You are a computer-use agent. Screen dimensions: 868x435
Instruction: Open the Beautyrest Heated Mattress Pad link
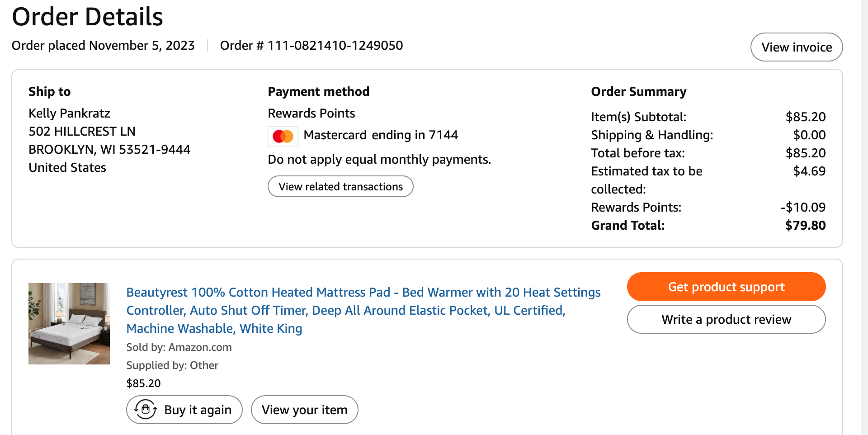[x=363, y=310]
